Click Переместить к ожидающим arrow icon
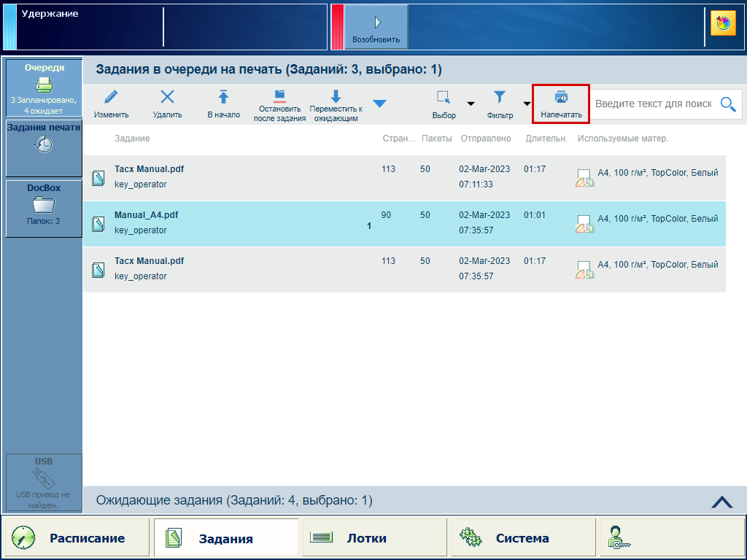The width and height of the screenshot is (747, 560). 336,97
